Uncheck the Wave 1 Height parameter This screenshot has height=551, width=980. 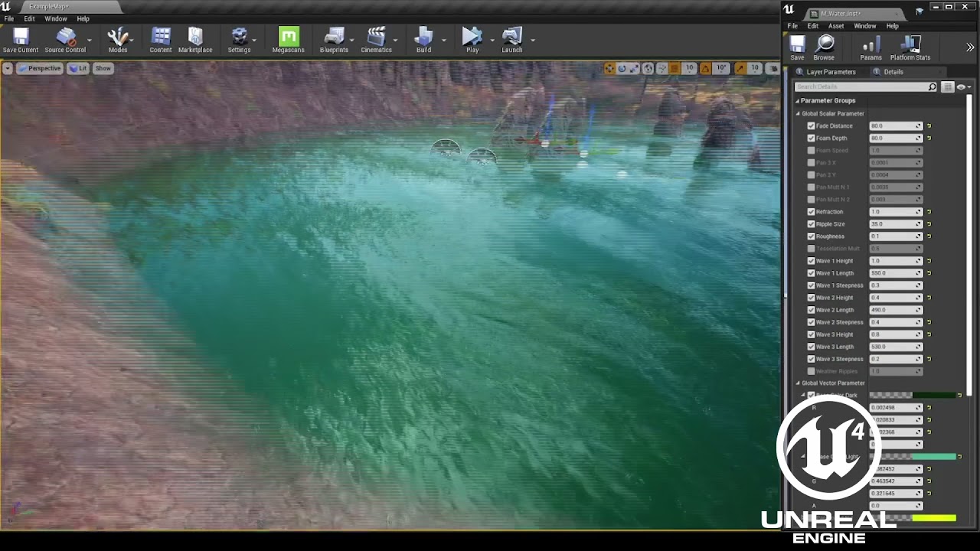[x=811, y=261]
